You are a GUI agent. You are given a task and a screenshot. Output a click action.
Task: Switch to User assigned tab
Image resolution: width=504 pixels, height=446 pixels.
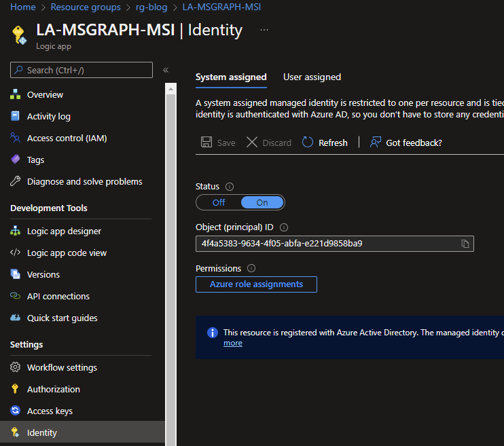coord(312,77)
